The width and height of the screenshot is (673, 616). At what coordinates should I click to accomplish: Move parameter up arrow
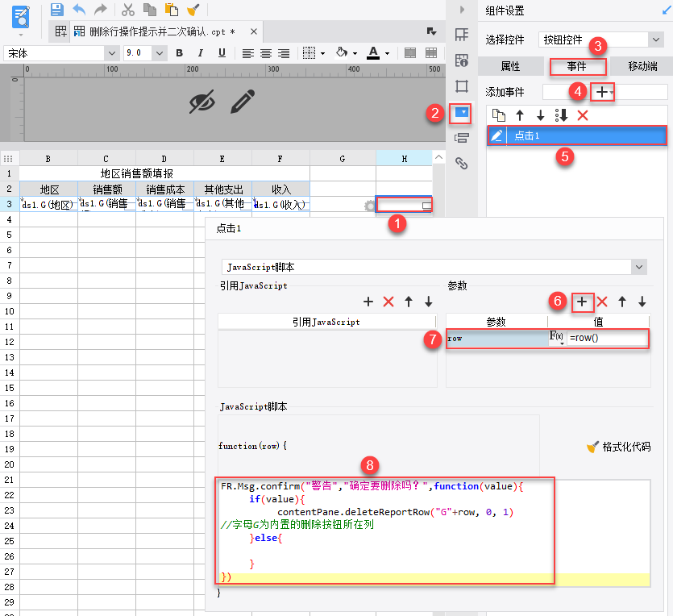pos(622,302)
